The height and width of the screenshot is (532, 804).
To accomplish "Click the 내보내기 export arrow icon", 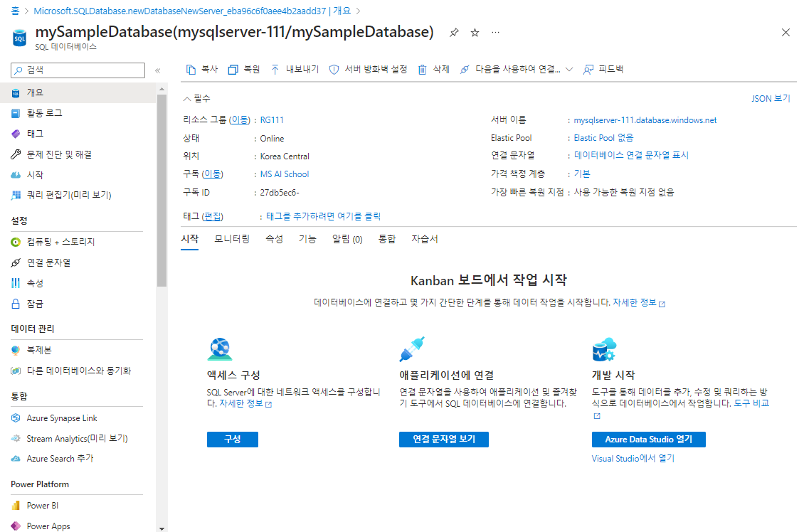I will pos(275,70).
